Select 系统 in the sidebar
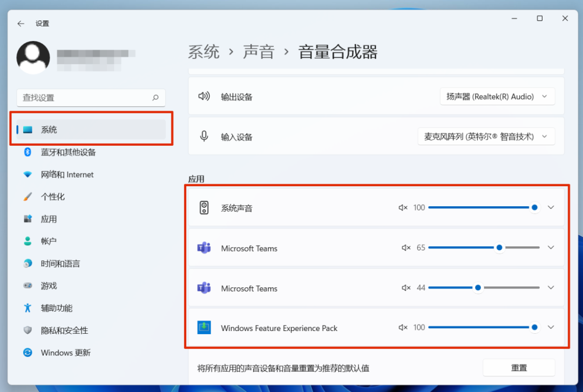This screenshot has height=392, width=583. click(91, 130)
